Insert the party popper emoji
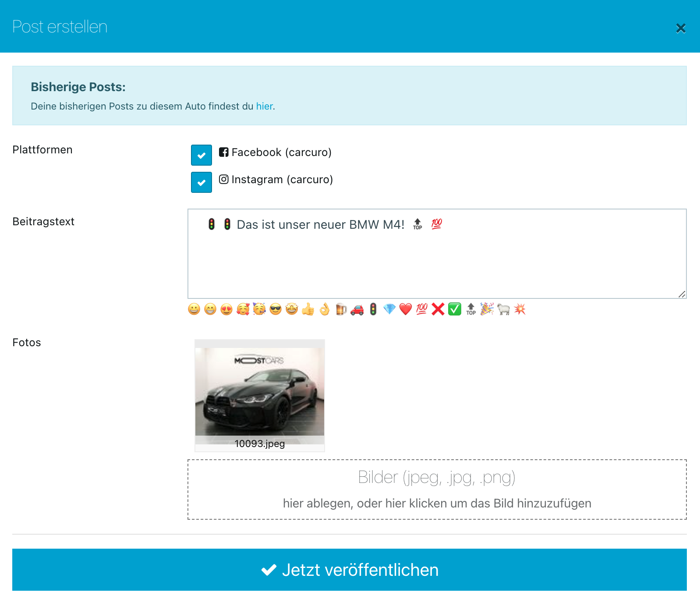This screenshot has width=700, height=603. point(487,309)
